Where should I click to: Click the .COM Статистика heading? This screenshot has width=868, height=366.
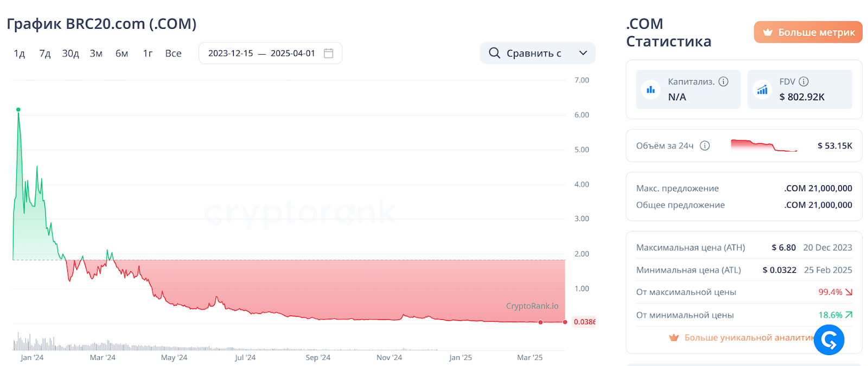tap(668, 33)
